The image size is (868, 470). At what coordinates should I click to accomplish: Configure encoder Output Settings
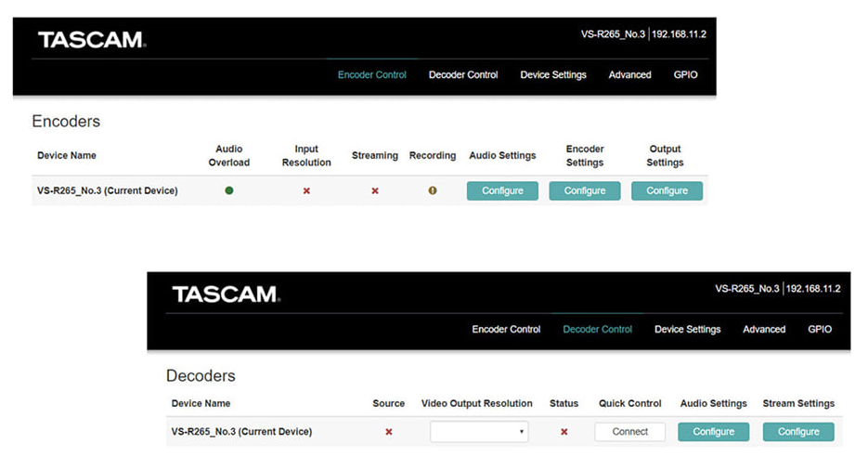coord(667,191)
